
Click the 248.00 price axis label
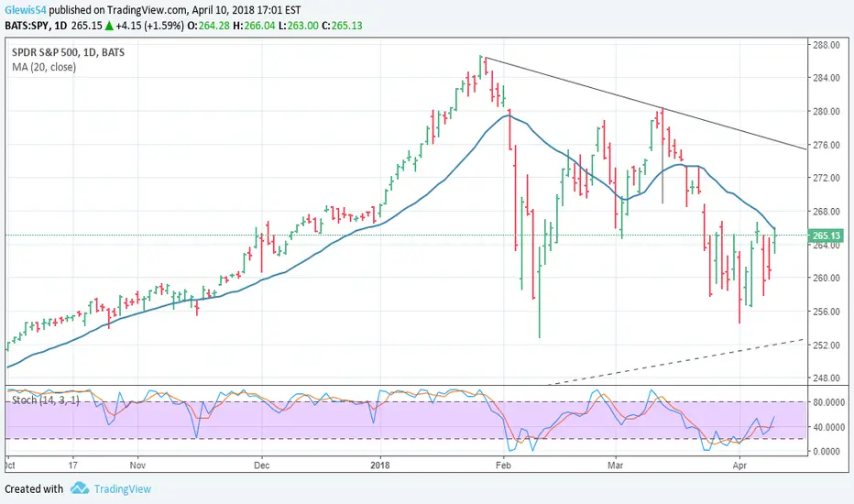[x=827, y=378]
